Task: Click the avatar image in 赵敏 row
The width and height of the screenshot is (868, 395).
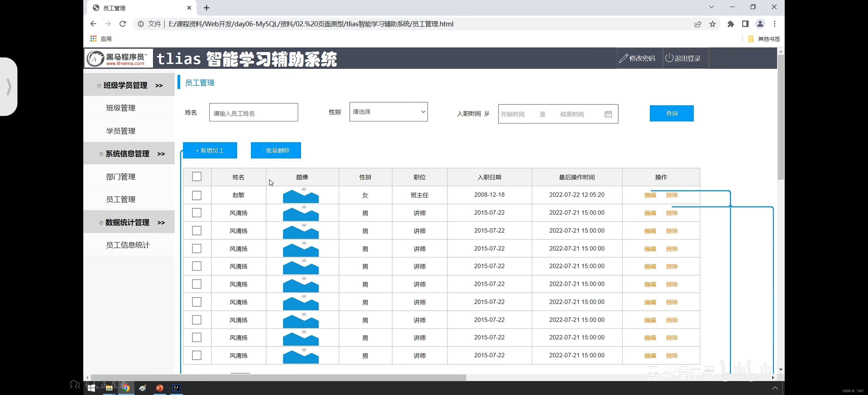Action: pyautogui.click(x=301, y=195)
